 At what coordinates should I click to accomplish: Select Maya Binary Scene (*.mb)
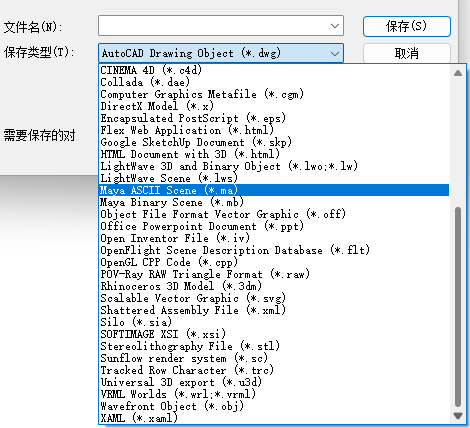(x=274, y=202)
